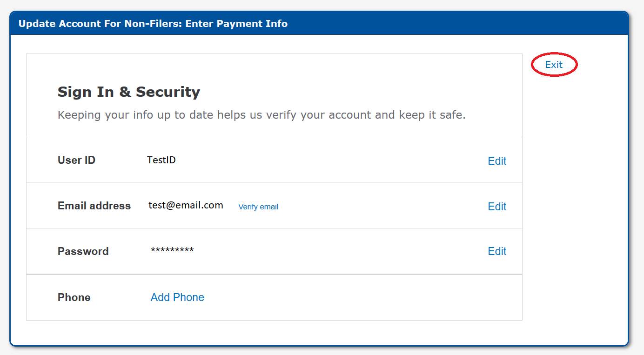Edit the email address
The image size is (644, 355).
tap(497, 207)
